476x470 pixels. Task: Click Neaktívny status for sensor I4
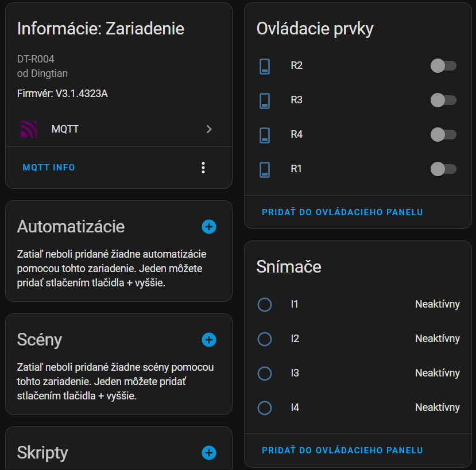437,407
